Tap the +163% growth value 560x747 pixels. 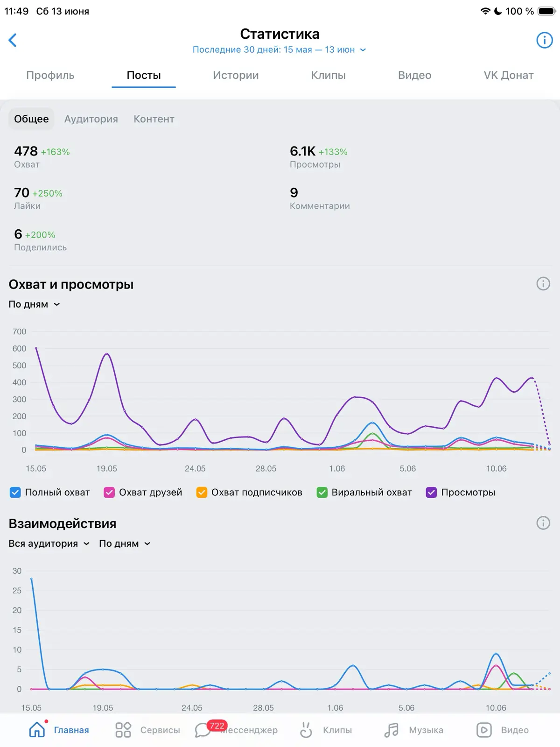(x=56, y=152)
